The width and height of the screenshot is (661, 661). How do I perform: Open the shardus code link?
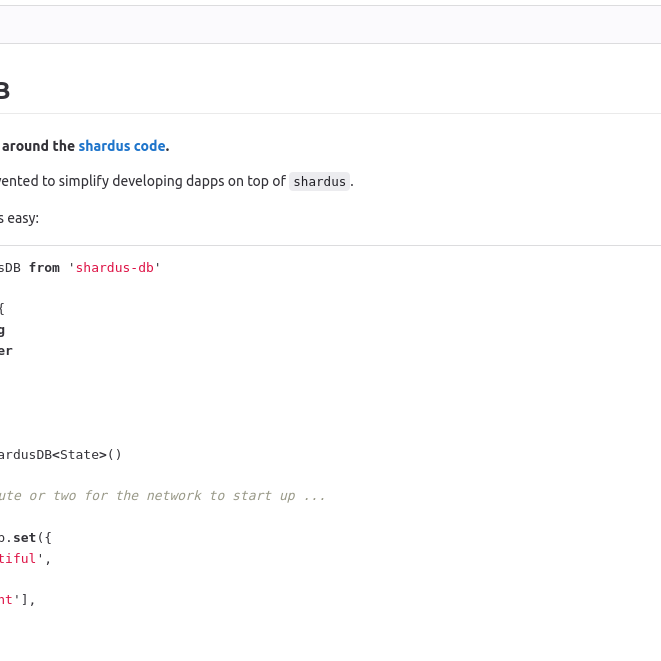(122, 146)
